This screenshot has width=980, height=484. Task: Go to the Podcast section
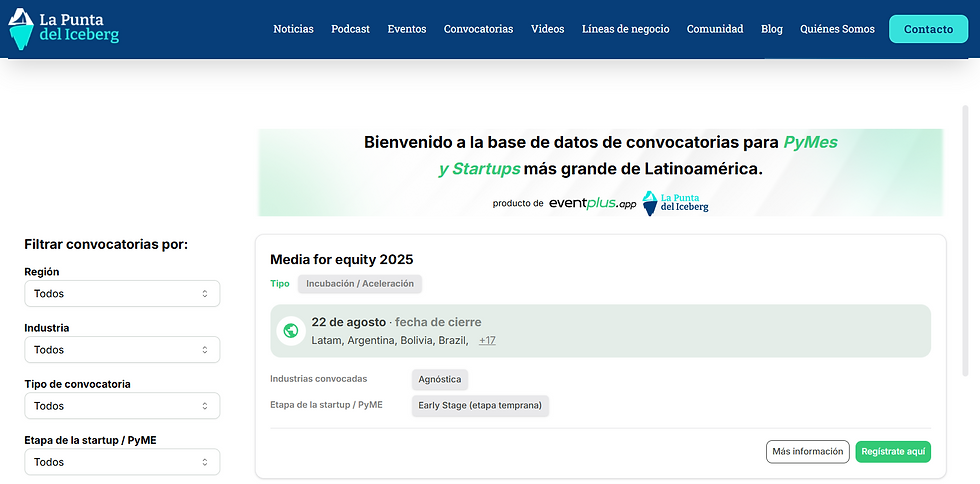[x=351, y=29]
